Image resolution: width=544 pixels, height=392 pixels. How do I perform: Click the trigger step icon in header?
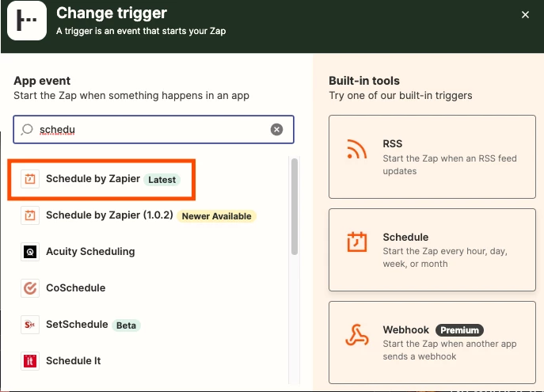[27, 21]
